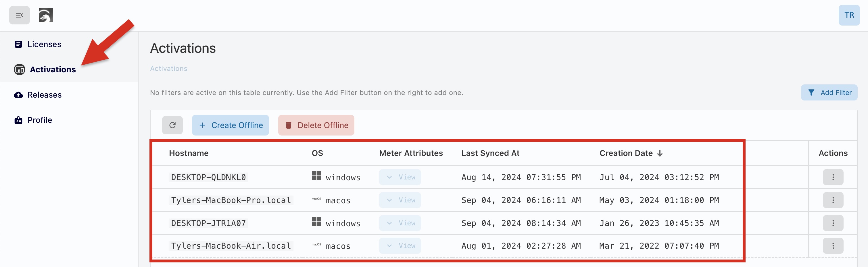Expand View meter attributes for Tylers-MacBook-Pro.local
This screenshot has height=267, width=868.
point(400,200)
